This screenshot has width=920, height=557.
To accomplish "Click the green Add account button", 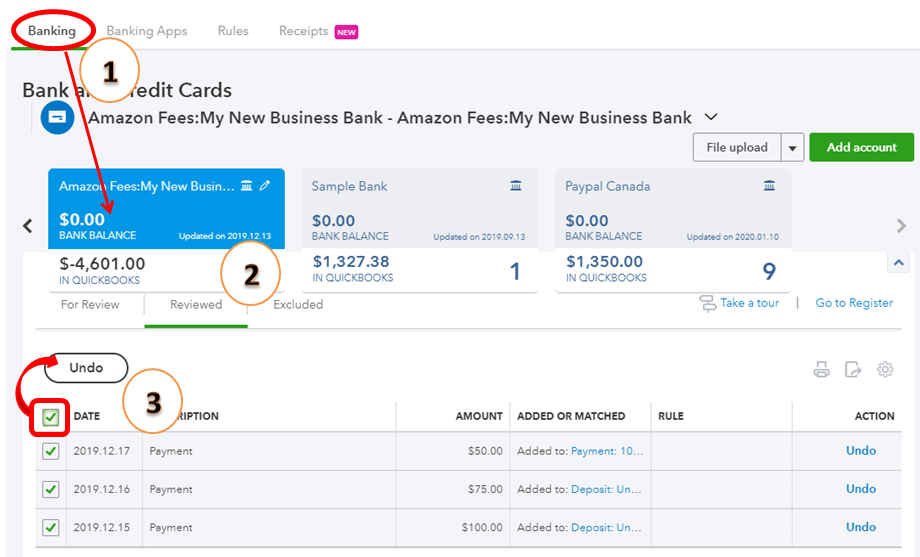I will pos(861,148).
